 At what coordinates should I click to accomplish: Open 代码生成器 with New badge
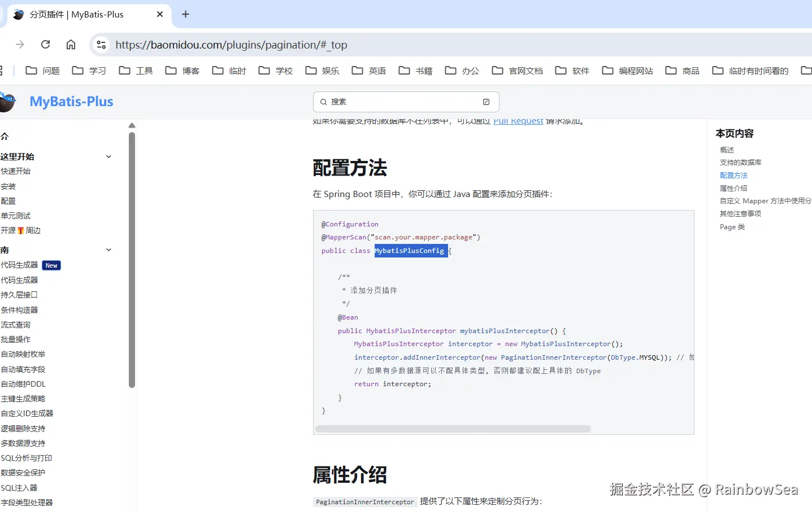[31, 265]
